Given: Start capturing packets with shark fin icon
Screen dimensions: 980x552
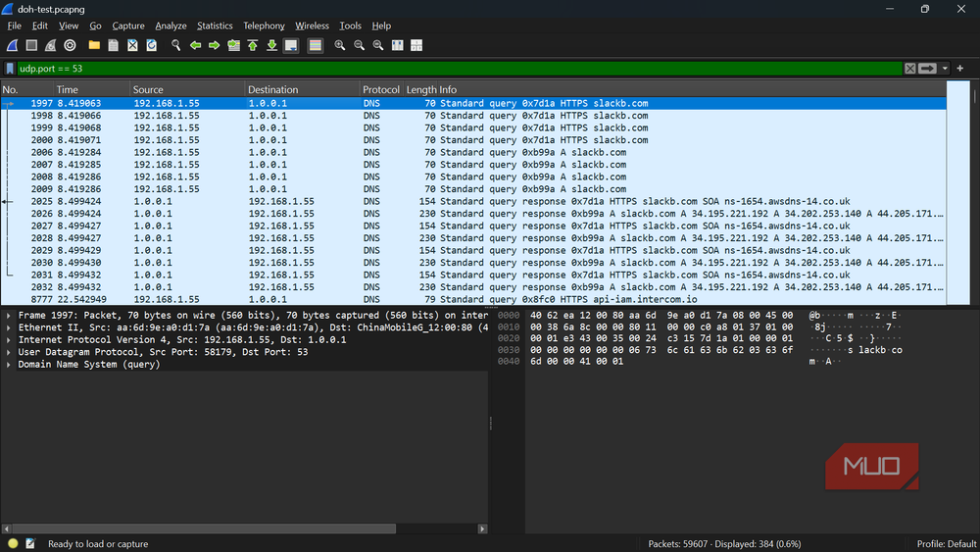Looking at the screenshot, I should 12,45.
